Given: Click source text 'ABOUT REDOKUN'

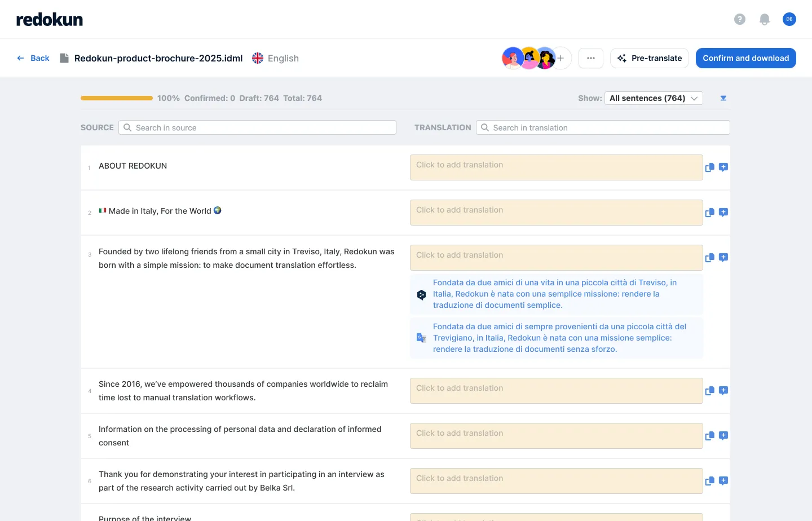Looking at the screenshot, I should click(x=133, y=166).
